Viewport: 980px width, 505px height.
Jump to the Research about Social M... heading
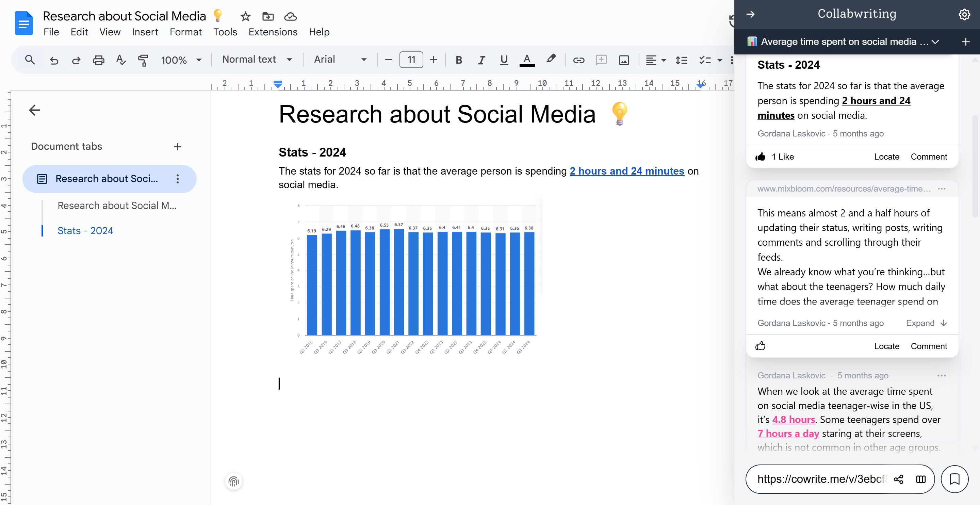click(117, 206)
